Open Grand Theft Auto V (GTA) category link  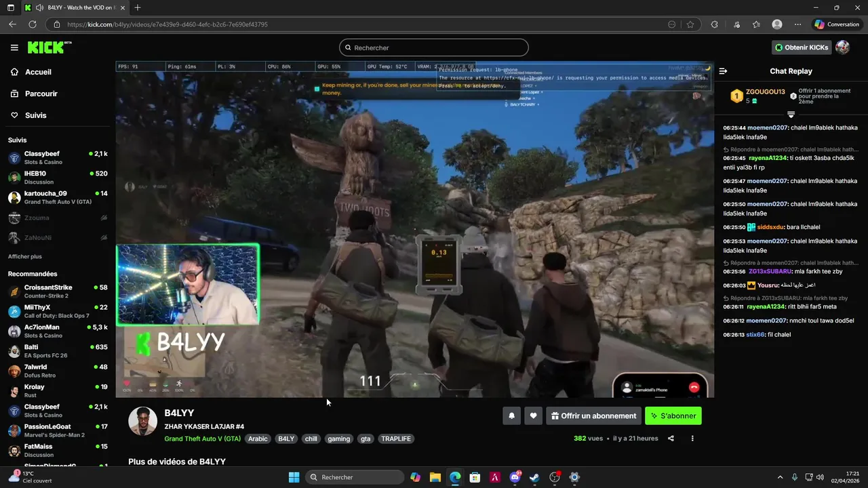coord(202,439)
